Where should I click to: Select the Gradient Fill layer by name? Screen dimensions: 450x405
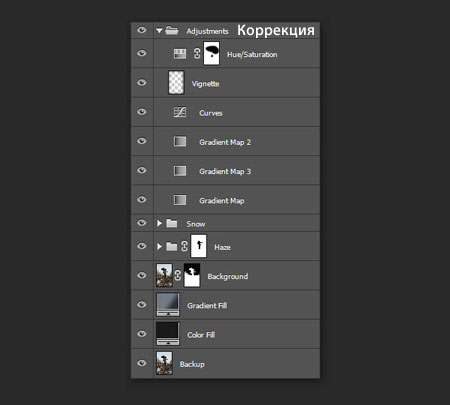coord(207,305)
